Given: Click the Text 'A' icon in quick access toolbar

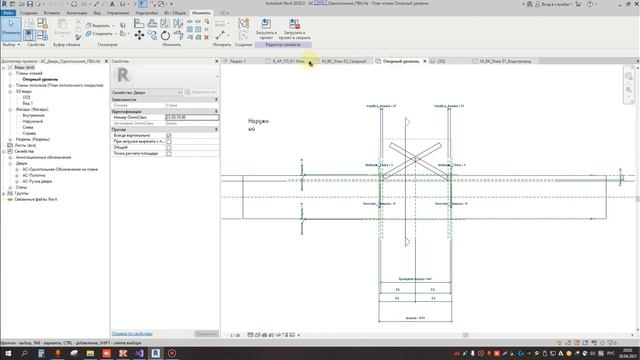Looking at the screenshot, I should (112, 4).
